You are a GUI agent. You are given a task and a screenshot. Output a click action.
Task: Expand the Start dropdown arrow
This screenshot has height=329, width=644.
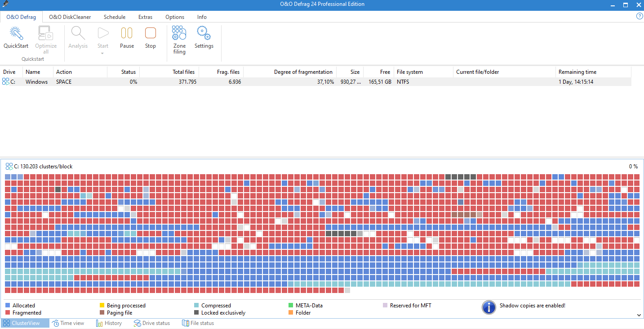click(x=103, y=54)
